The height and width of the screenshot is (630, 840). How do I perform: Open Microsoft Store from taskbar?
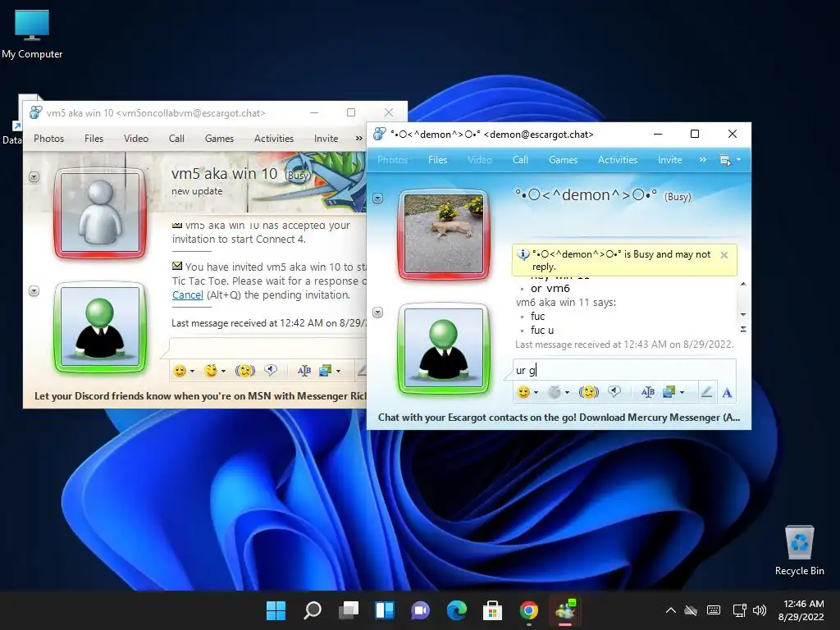[492, 610]
